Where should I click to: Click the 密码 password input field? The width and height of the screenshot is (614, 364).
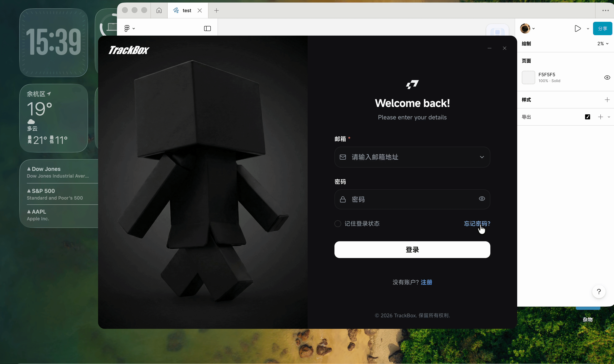[412, 199]
